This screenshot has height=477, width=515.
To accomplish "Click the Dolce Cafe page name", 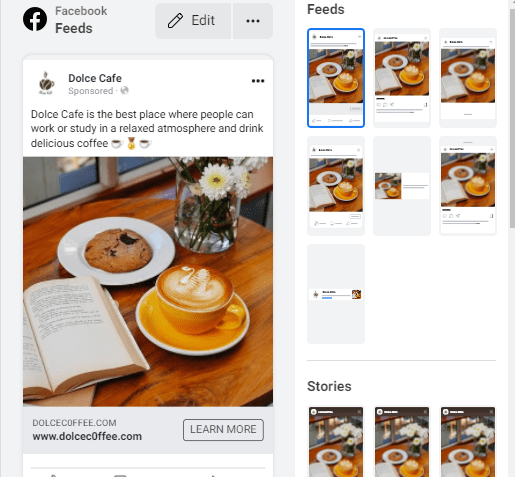I will pos(95,78).
